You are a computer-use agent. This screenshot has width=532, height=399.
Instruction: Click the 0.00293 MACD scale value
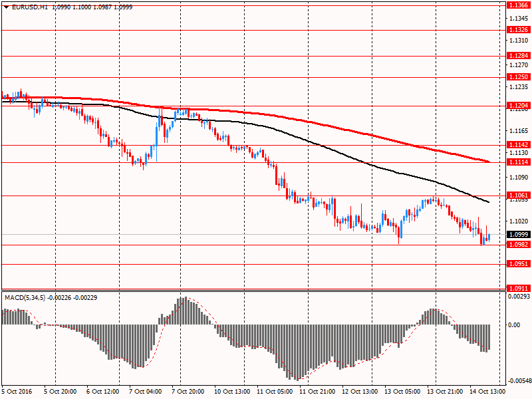(x=519, y=297)
